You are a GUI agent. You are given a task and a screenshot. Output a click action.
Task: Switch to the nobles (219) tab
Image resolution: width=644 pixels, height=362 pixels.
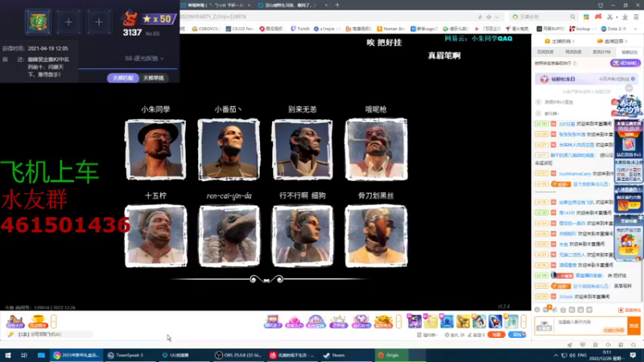tap(601, 52)
